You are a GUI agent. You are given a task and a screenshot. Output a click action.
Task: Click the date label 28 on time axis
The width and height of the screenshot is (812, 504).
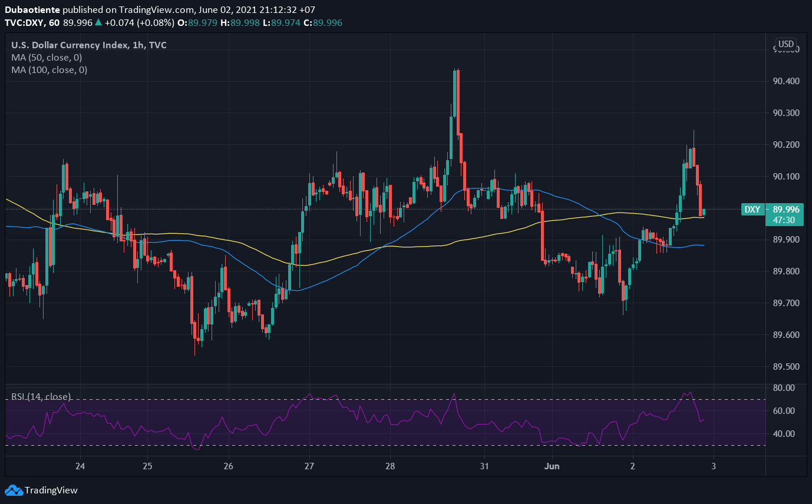point(390,466)
